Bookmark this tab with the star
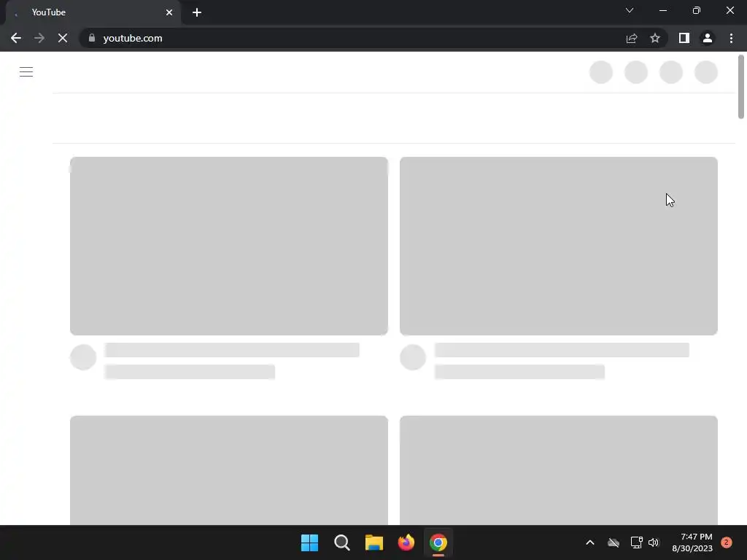The image size is (747, 560). 655,38
